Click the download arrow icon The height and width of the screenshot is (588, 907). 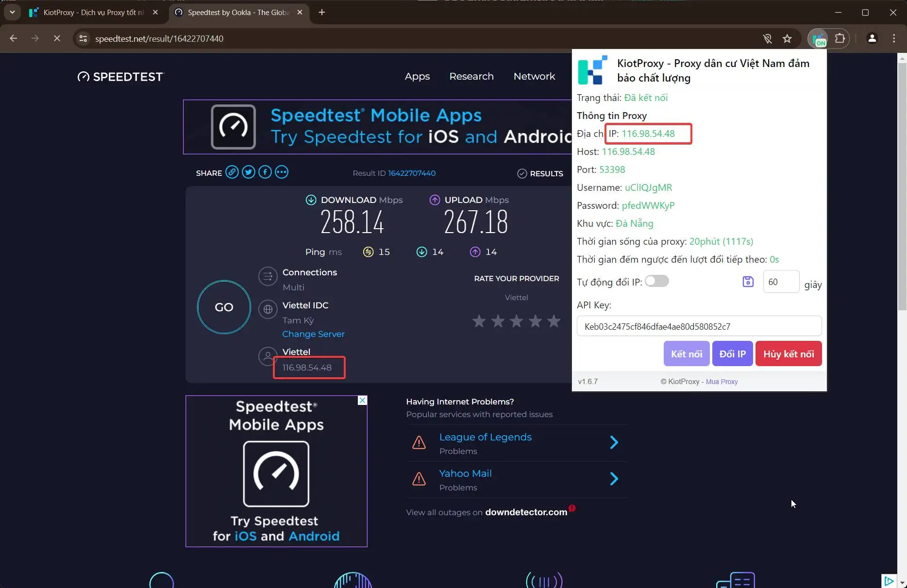click(x=311, y=200)
